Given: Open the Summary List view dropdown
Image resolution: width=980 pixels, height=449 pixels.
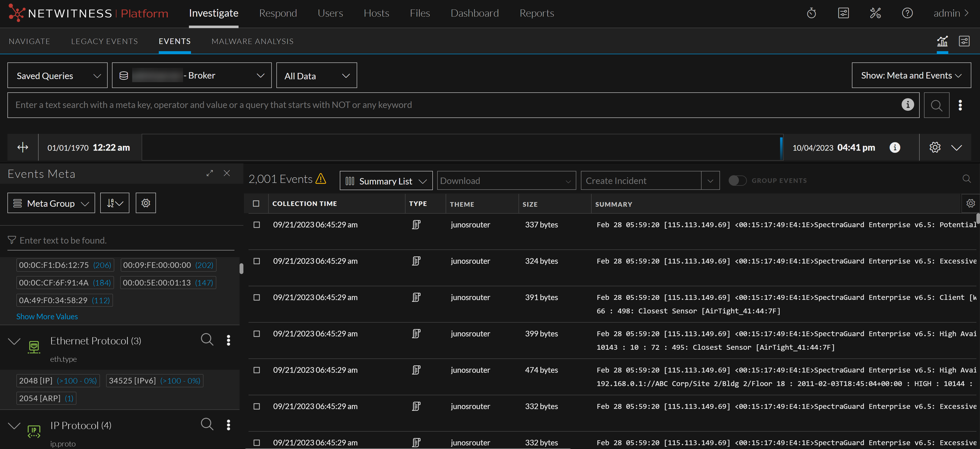Looking at the screenshot, I should [x=386, y=181].
